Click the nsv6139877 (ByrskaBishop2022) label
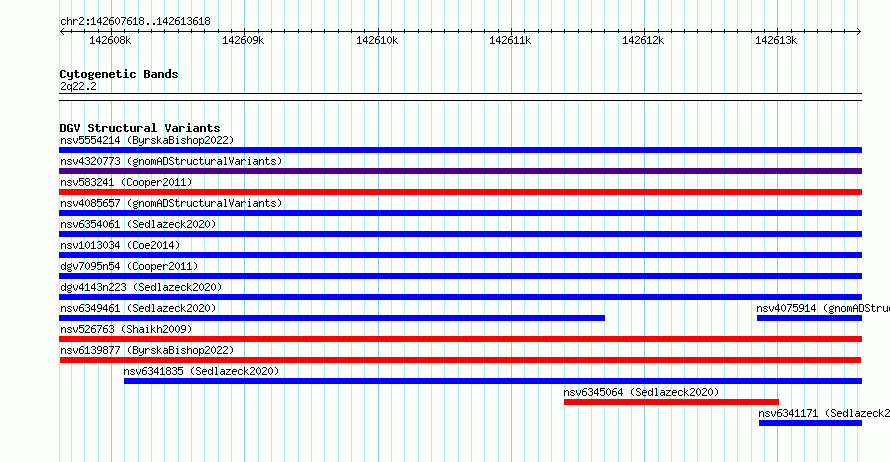Viewport: 890px width, 462px height. pos(147,350)
